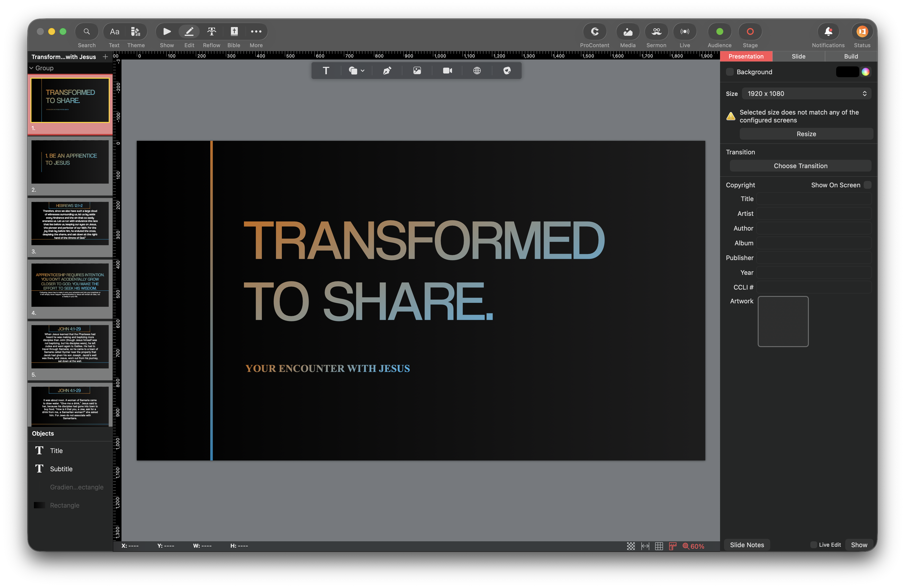Click the Search magnifier icon
This screenshot has width=905, height=588.
tap(87, 31)
